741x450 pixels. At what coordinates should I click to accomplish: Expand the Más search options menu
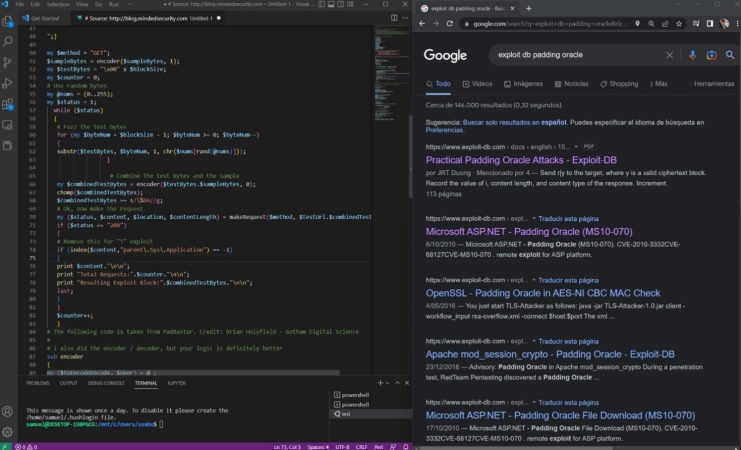[x=659, y=84]
